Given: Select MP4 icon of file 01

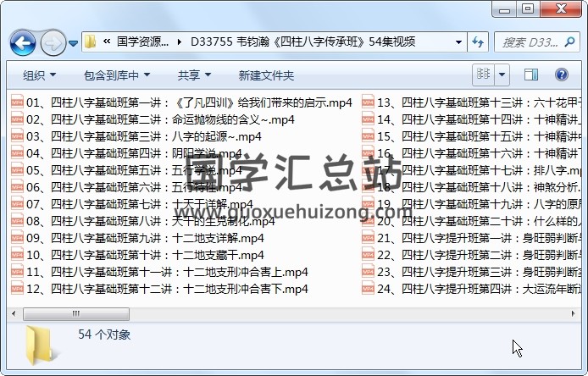Looking at the screenshot, I should point(17,102).
